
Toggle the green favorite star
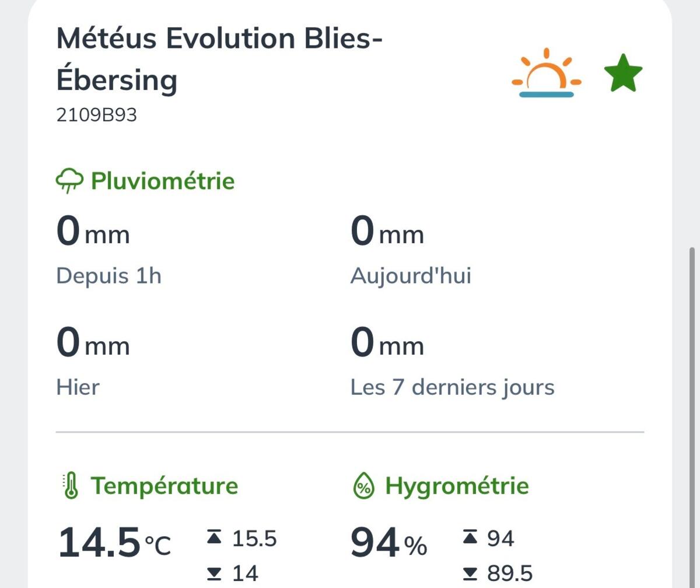(x=623, y=73)
